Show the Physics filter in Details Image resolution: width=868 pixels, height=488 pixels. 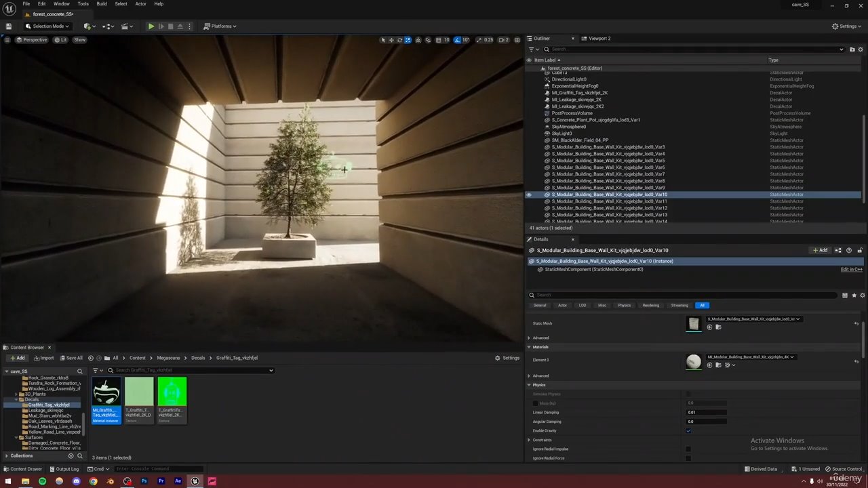[x=625, y=305]
